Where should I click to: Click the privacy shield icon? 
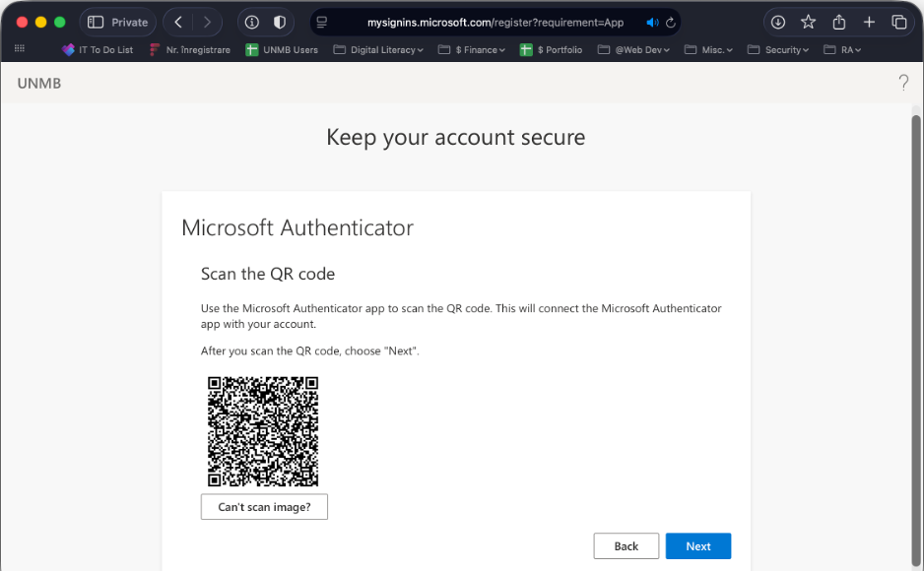280,22
